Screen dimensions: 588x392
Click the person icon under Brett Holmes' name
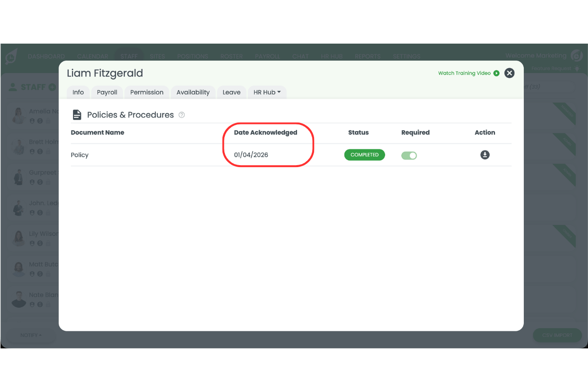click(32, 151)
